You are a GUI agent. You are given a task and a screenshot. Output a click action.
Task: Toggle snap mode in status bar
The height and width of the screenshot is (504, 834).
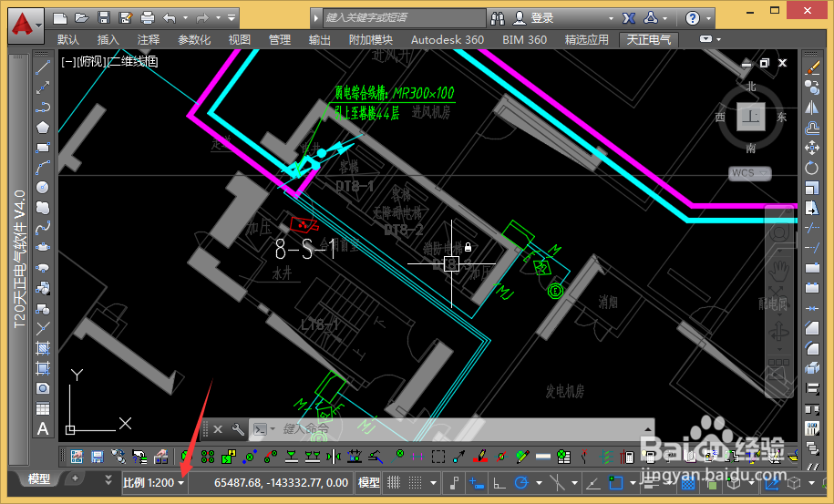click(x=416, y=483)
